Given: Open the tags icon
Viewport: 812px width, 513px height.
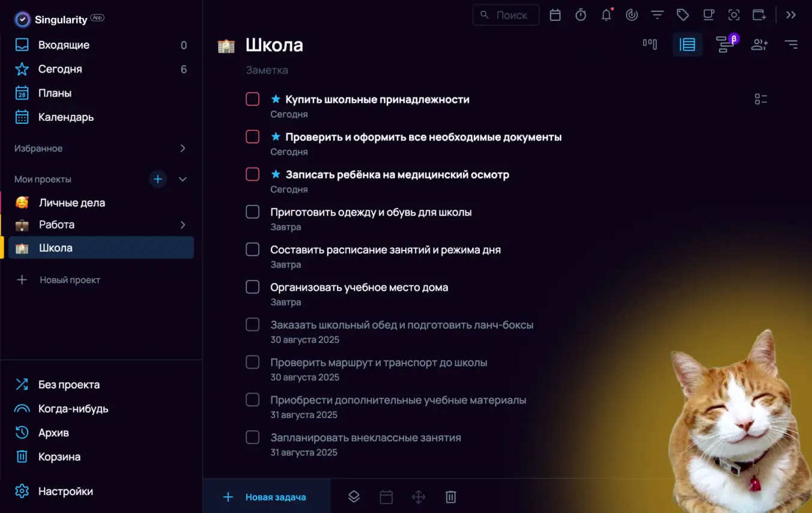Looking at the screenshot, I should (683, 15).
